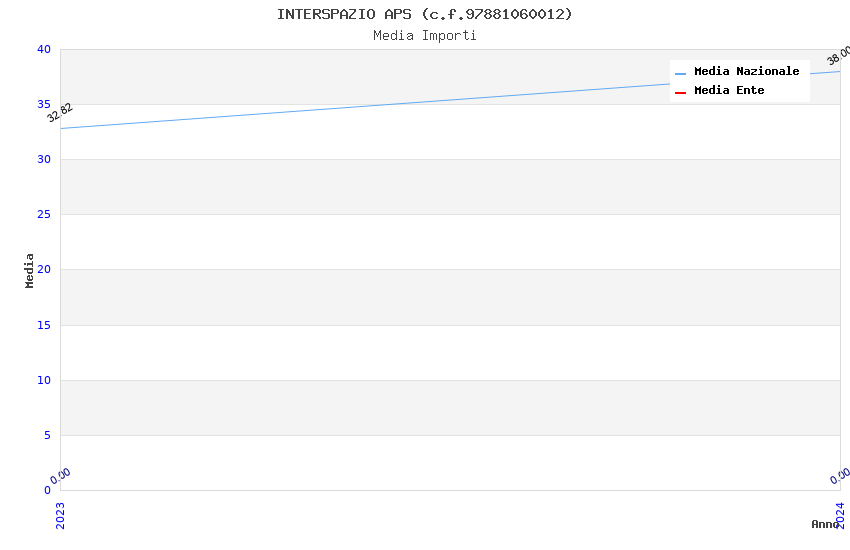Click the 20 tick on the y-axis
The image size is (850, 550).
(43, 270)
